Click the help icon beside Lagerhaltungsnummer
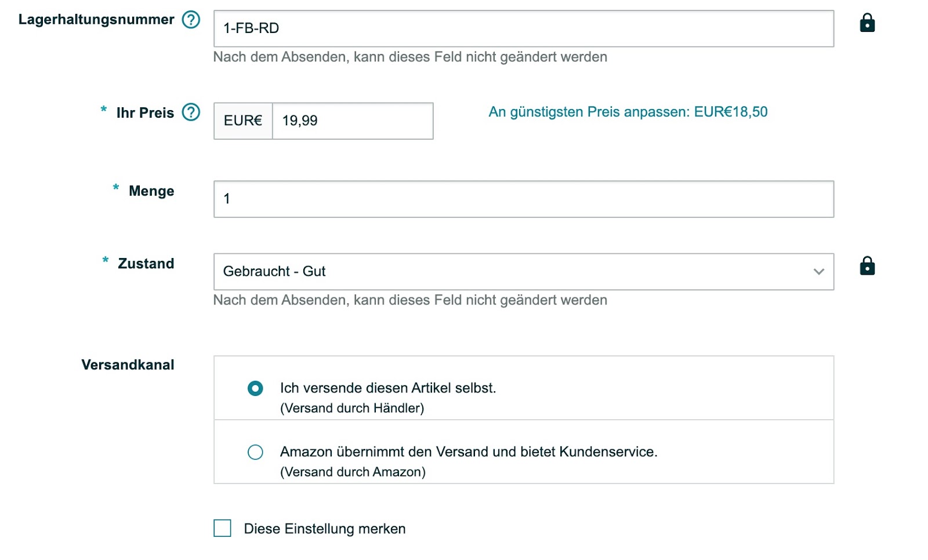This screenshot has width=928, height=560. pyautogui.click(x=191, y=20)
